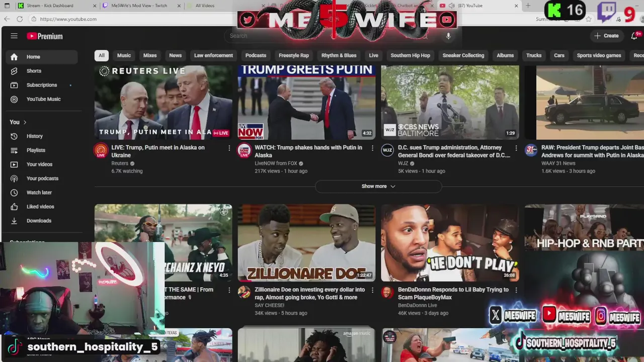Click the SAY CHEESE! channel avatar

click(x=244, y=292)
